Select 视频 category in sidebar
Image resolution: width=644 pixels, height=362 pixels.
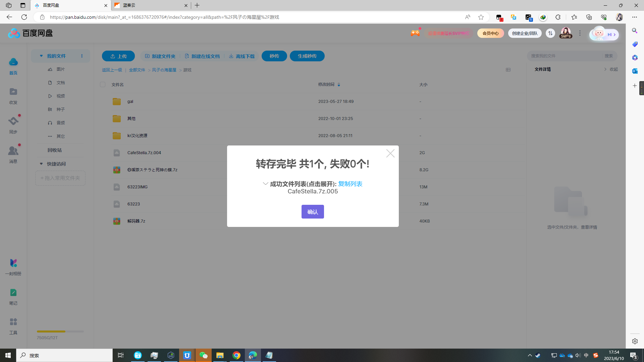(x=60, y=96)
